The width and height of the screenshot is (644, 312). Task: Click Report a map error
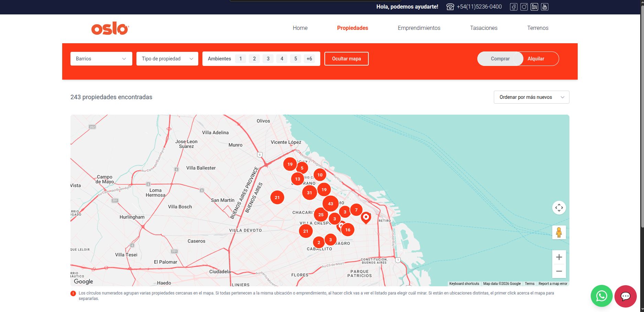pos(553,284)
